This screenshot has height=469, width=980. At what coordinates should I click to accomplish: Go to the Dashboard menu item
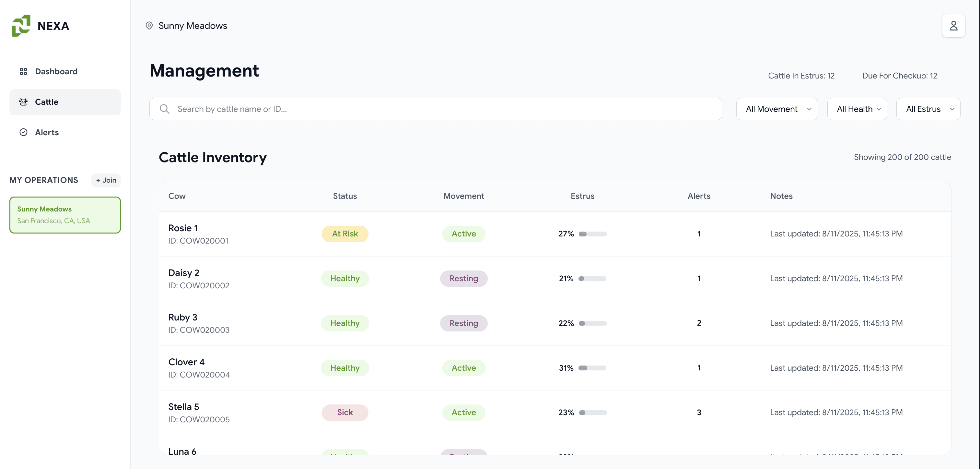coord(56,72)
